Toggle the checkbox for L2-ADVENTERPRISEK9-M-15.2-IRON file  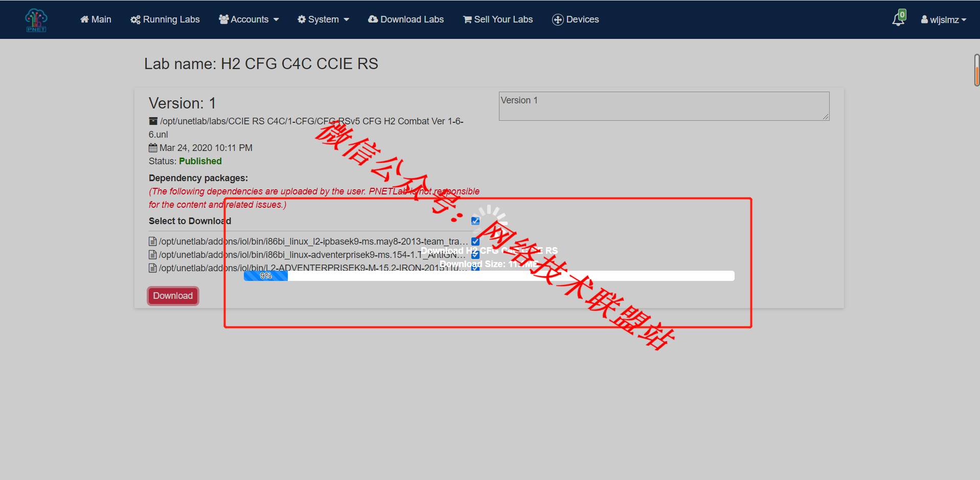coord(475,268)
